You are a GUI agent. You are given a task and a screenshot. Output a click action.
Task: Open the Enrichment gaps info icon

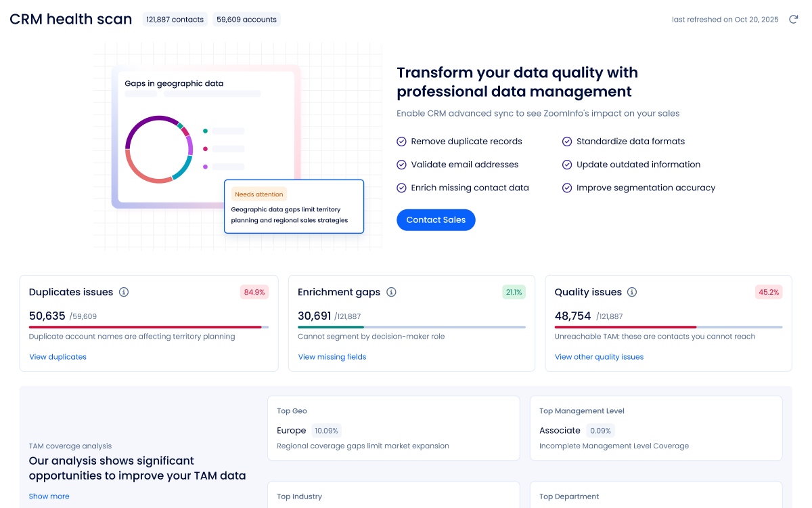(391, 292)
